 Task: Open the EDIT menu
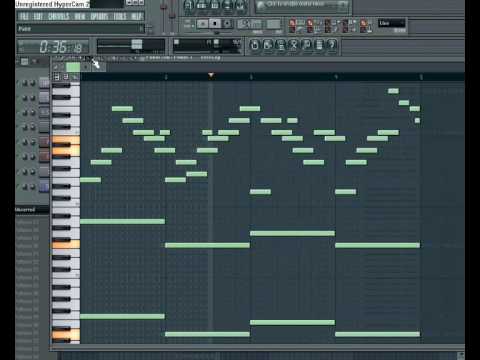(x=38, y=16)
